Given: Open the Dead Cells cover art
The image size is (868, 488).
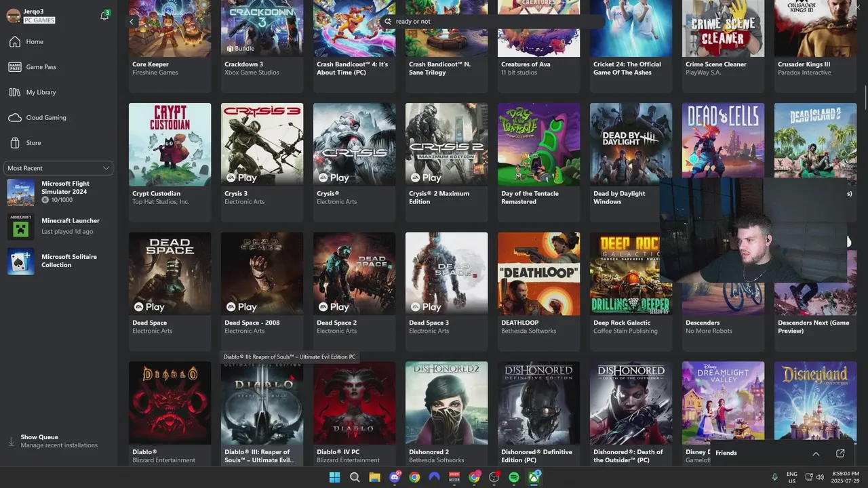Looking at the screenshot, I should tap(723, 140).
